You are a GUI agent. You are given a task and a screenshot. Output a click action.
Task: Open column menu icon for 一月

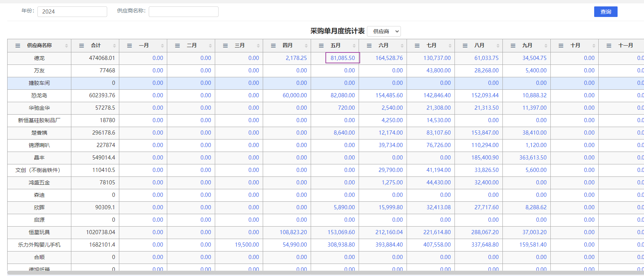pos(129,46)
